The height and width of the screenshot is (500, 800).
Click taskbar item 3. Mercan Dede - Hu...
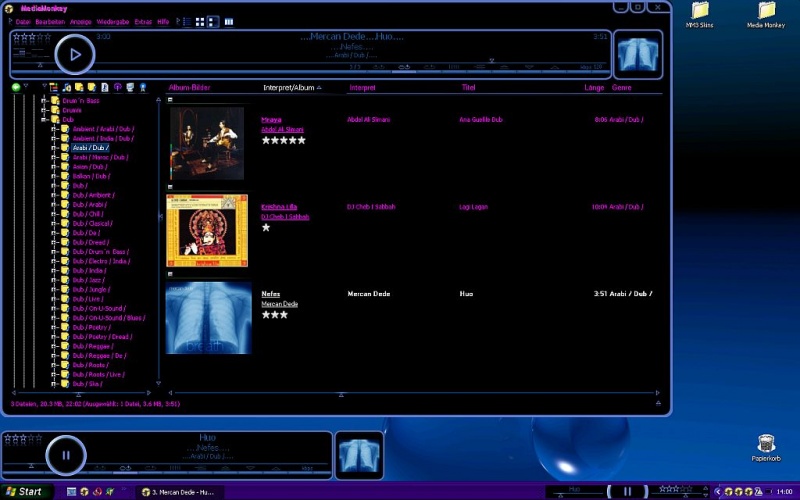click(178, 492)
